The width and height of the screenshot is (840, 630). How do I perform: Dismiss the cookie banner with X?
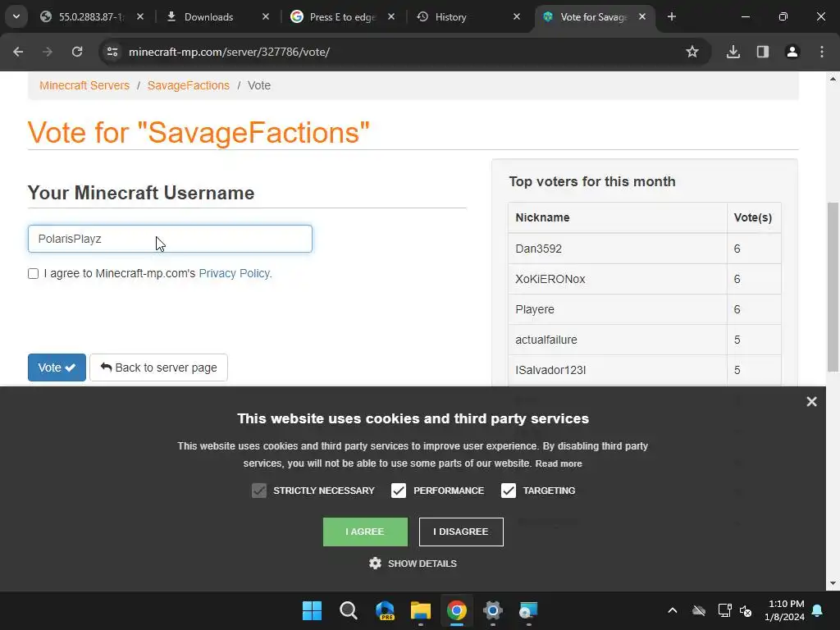coord(811,401)
